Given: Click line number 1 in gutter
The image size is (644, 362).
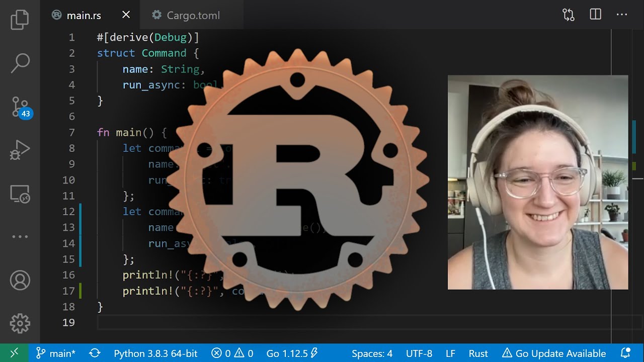Looking at the screenshot, I should pos(71,37).
